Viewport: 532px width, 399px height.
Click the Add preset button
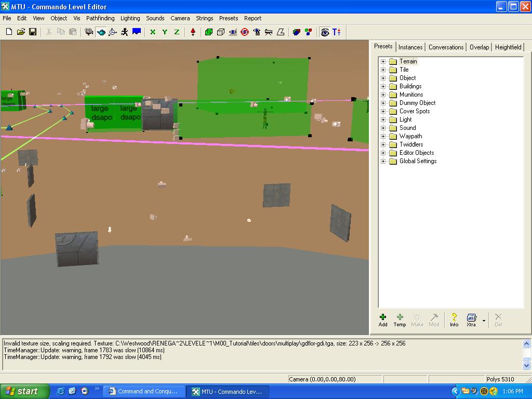383,320
